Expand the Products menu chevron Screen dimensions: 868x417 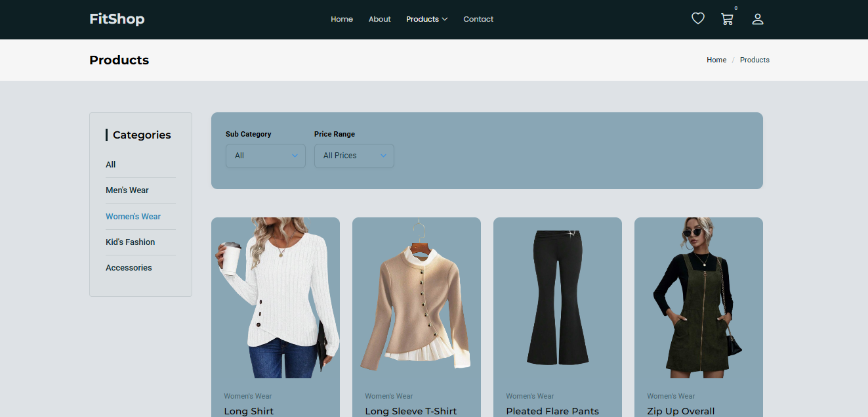click(x=445, y=19)
